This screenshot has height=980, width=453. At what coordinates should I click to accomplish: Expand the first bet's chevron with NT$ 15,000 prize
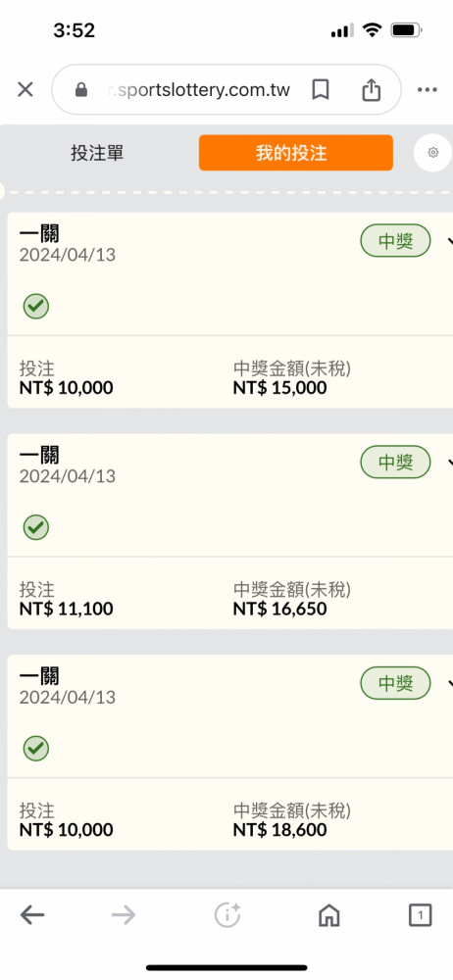coord(449,241)
